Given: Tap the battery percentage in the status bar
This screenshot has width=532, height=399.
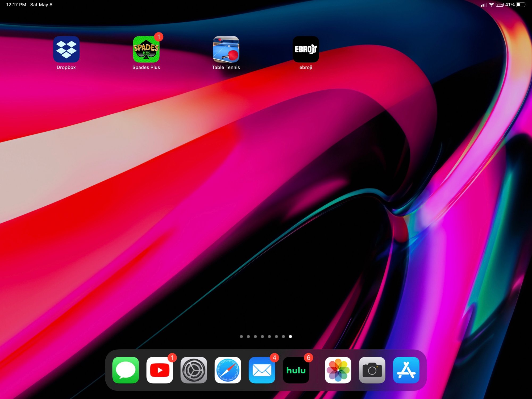Looking at the screenshot, I should coord(510,5).
